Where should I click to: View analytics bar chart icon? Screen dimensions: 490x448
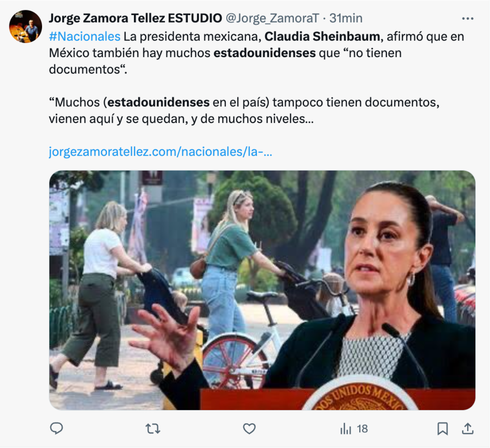coord(345,428)
